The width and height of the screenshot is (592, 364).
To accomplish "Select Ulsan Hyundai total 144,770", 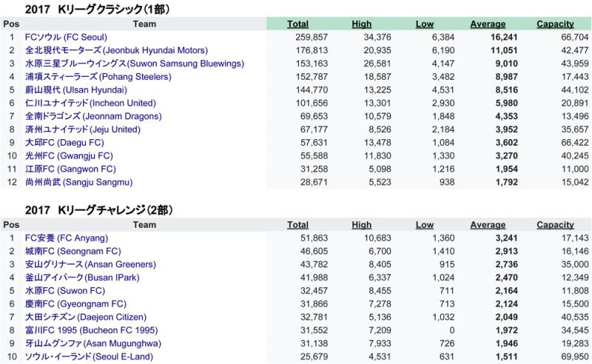I will click(x=312, y=90).
